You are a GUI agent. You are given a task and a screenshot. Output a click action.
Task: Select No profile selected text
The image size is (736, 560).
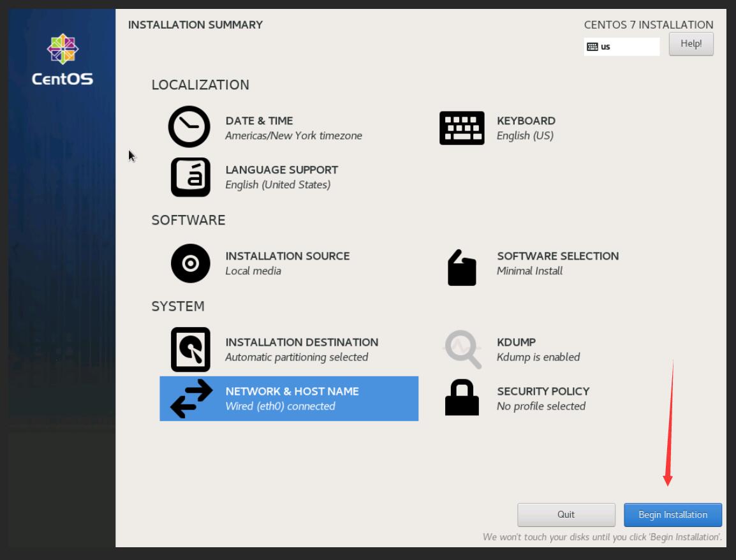[x=541, y=406]
